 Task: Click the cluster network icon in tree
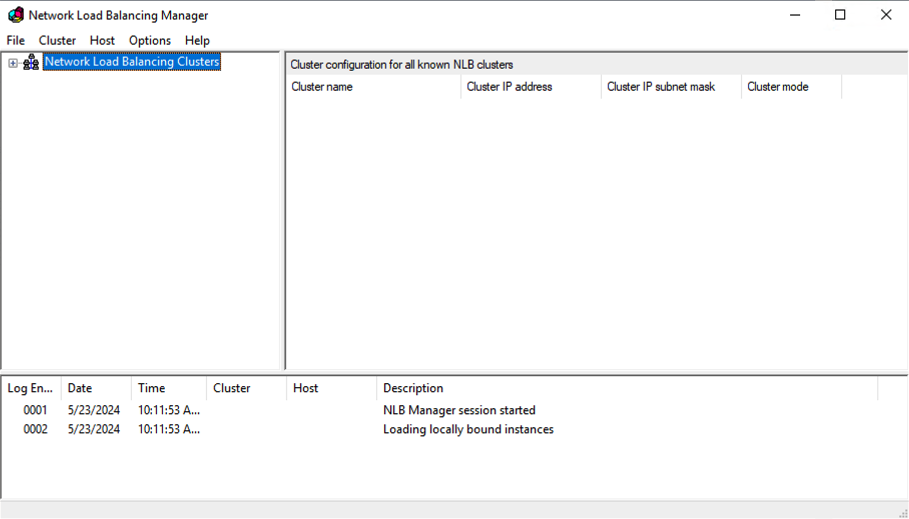[31, 62]
